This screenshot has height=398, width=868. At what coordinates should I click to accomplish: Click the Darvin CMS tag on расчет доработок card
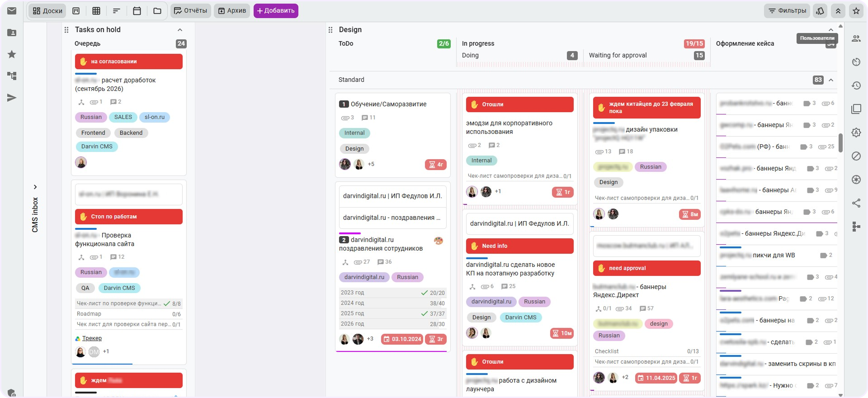[x=97, y=147]
